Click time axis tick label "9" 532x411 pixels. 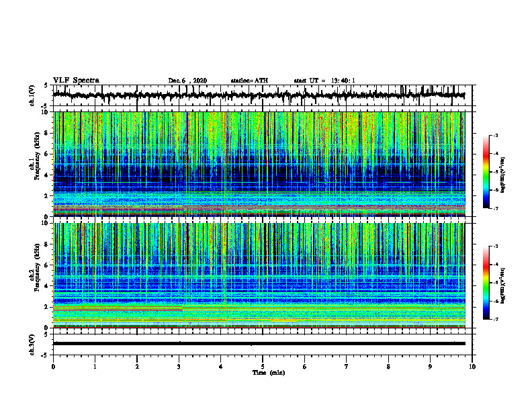[430, 367]
